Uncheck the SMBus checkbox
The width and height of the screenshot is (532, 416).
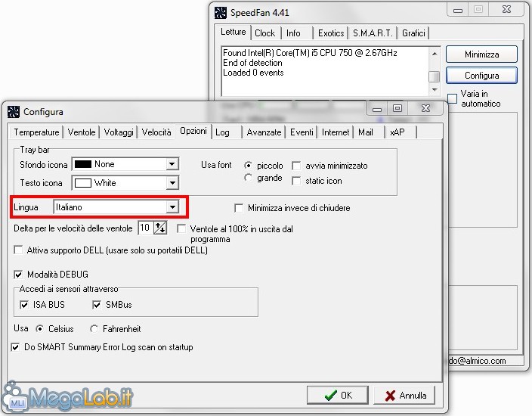coord(97,305)
